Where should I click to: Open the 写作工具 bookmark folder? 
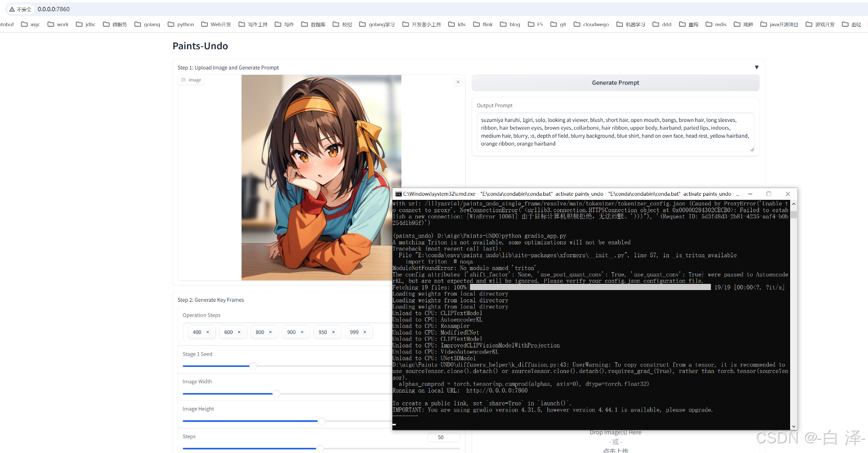pyautogui.click(x=253, y=24)
